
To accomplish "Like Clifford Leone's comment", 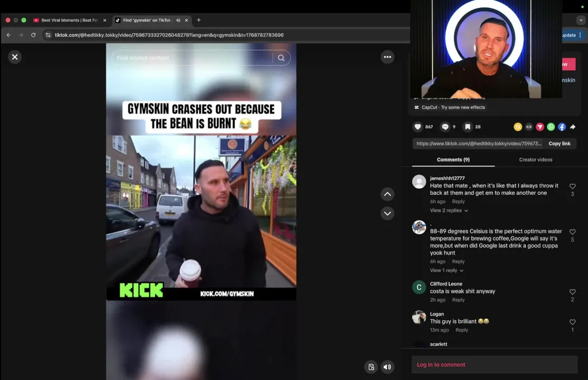I will click(572, 292).
